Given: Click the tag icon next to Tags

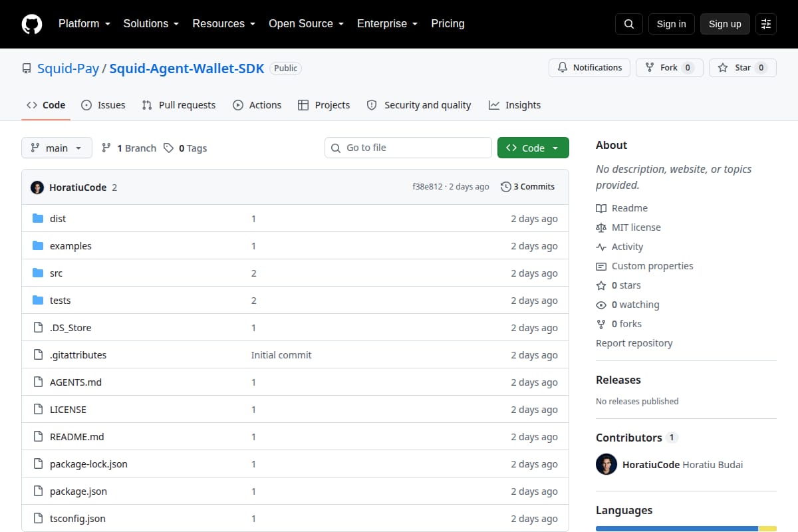Looking at the screenshot, I should tap(169, 148).
